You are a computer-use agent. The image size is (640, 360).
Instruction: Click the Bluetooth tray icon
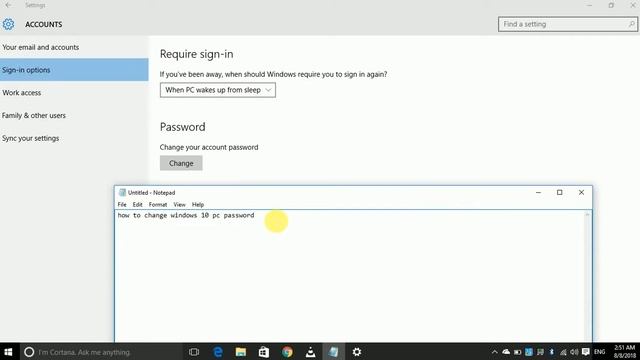551,352
